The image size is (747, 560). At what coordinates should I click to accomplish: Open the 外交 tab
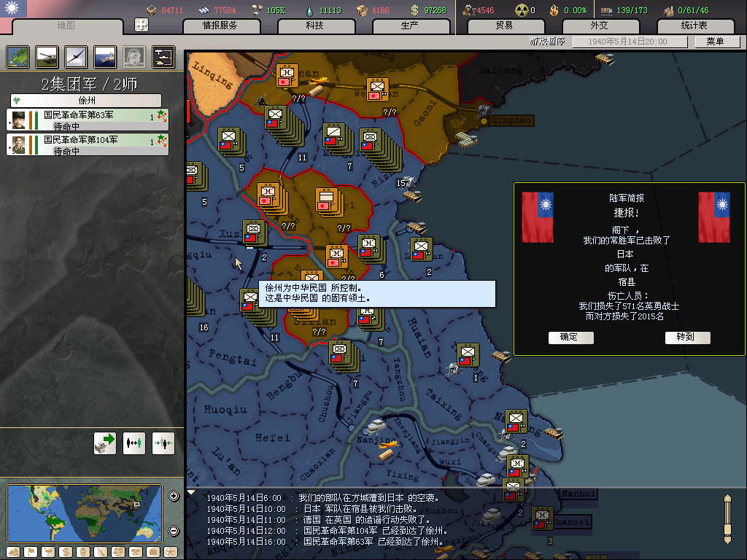[x=599, y=26]
